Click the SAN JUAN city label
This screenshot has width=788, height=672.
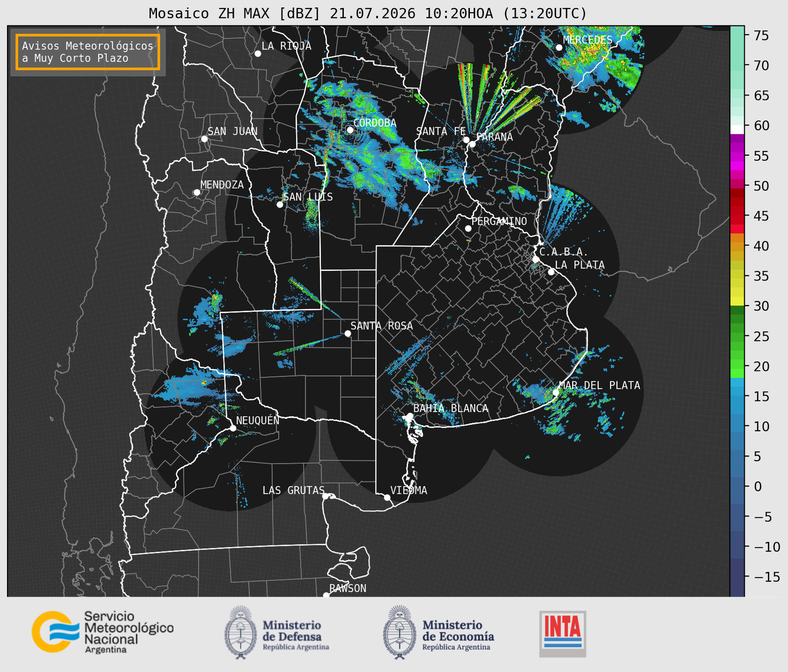tap(233, 131)
